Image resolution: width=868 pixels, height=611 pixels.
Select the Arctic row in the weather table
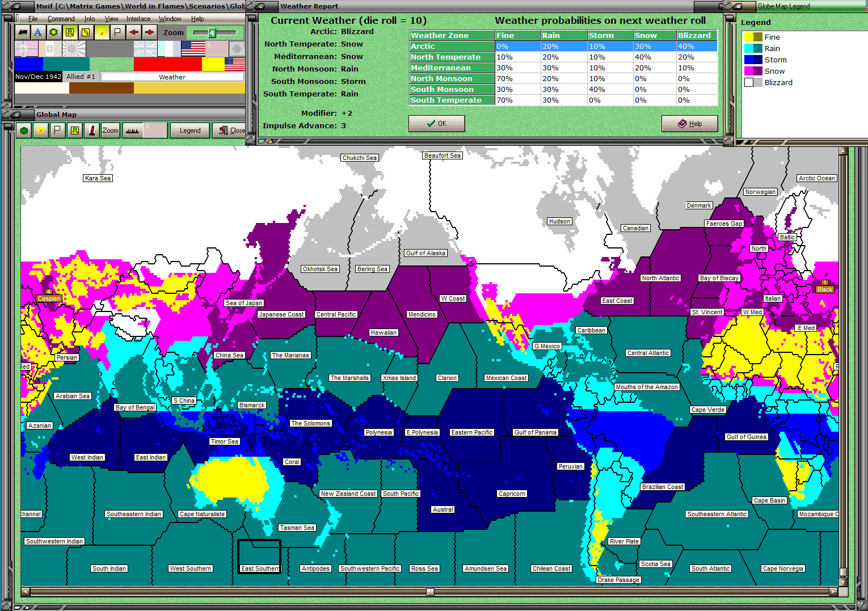point(563,46)
